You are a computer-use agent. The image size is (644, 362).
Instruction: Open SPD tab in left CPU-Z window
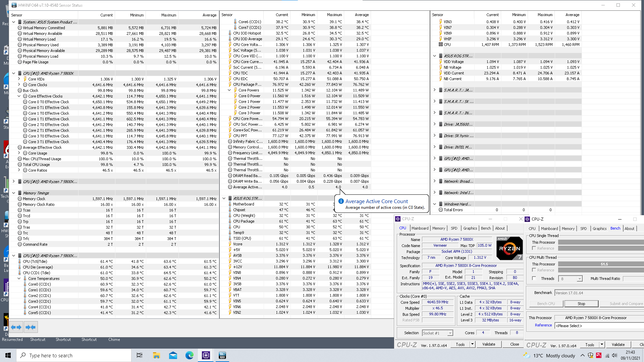click(x=454, y=228)
